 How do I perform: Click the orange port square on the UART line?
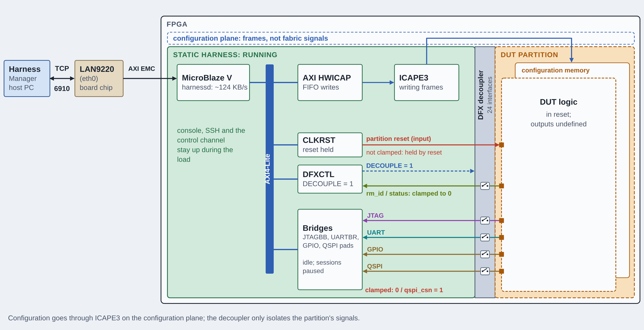(x=502, y=237)
